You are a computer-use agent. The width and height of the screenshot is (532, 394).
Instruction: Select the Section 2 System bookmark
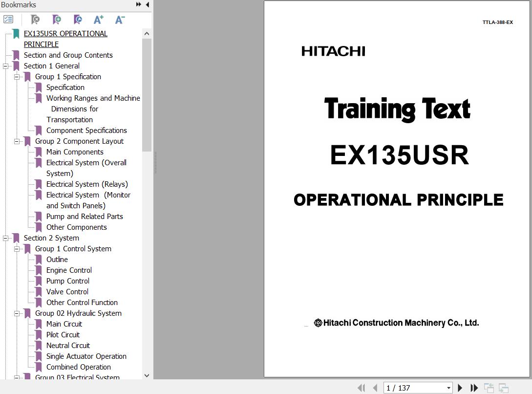point(51,238)
